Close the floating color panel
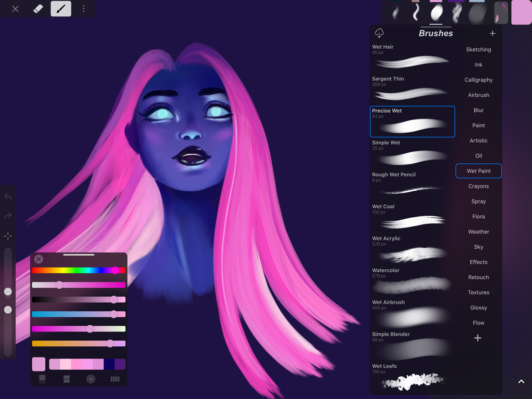The height and width of the screenshot is (399, 532). 39,259
